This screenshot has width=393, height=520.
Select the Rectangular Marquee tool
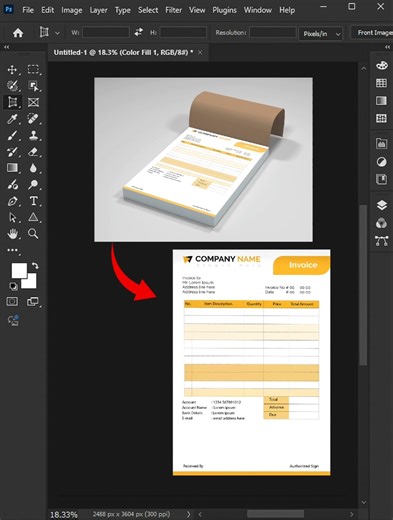33,69
